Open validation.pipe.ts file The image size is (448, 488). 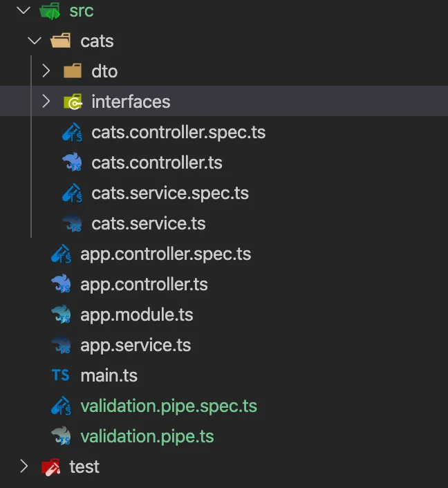tap(147, 436)
